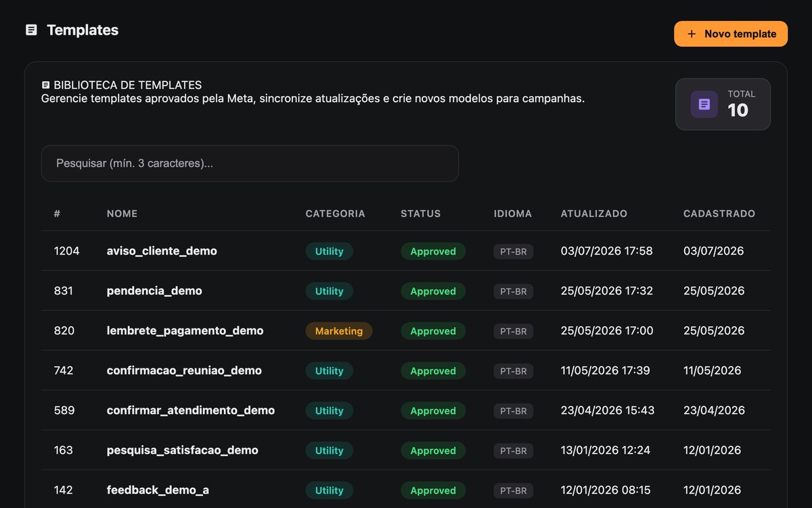Click registered date 23/04/2026
The height and width of the screenshot is (508, 812).
[x=715, y=410]
